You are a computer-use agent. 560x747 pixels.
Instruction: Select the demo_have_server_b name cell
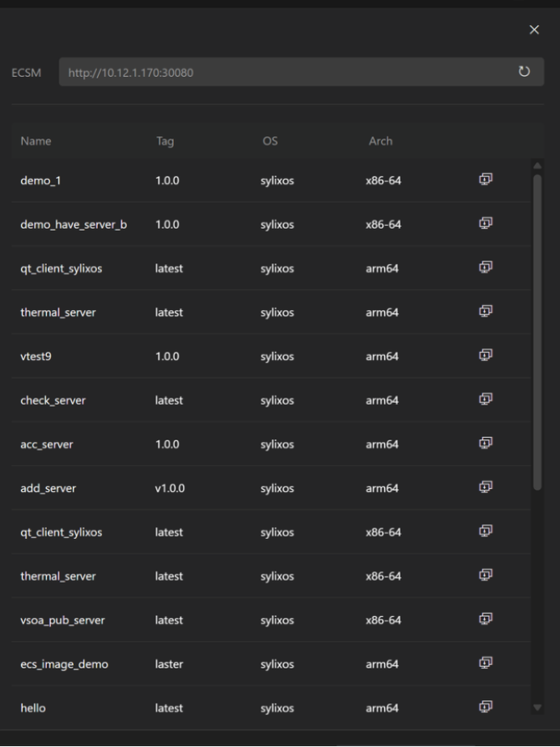click(x=74, y=224)
